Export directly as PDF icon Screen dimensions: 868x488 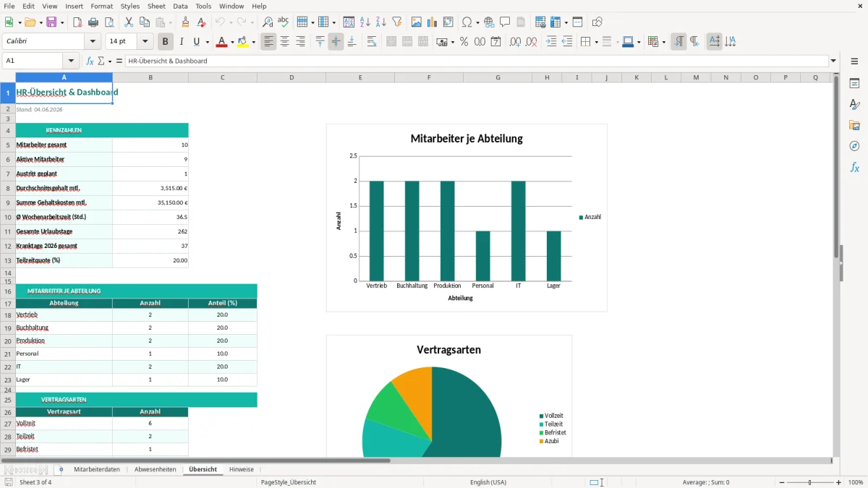coord(77,22)
